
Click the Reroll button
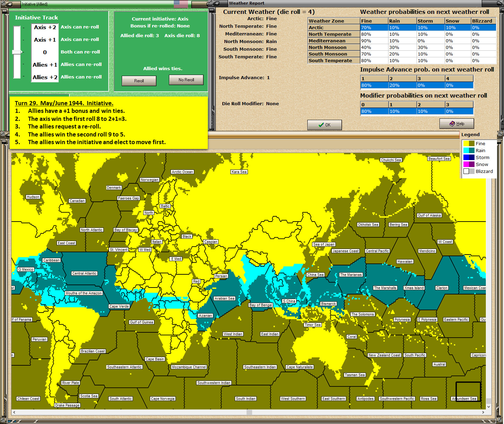coord(139,81)
